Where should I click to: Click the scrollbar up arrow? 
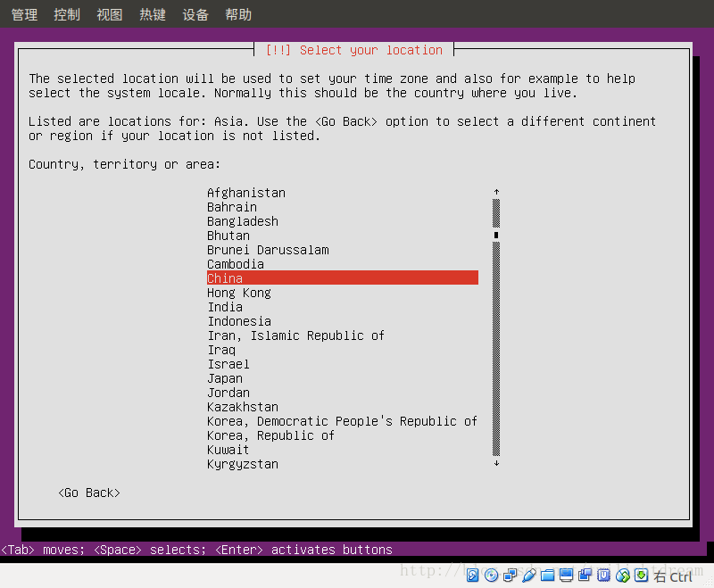(496, 190)
